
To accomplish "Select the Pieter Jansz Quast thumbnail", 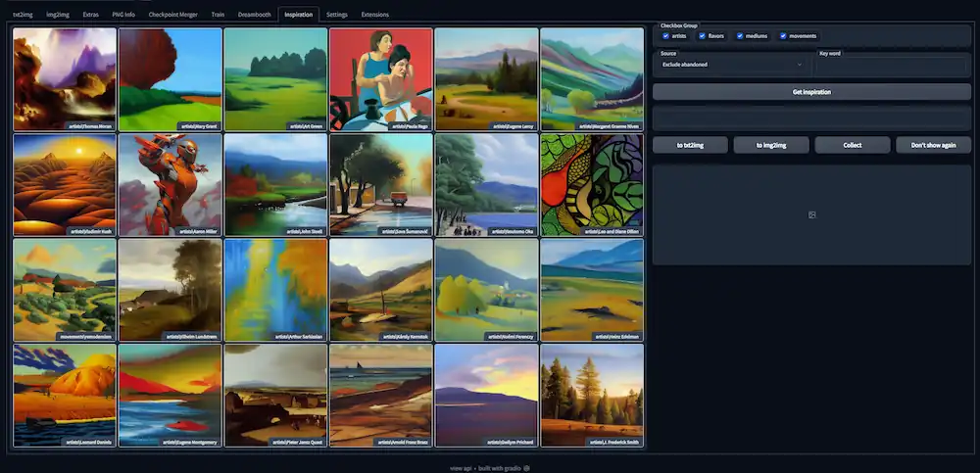I will (275, 396).
